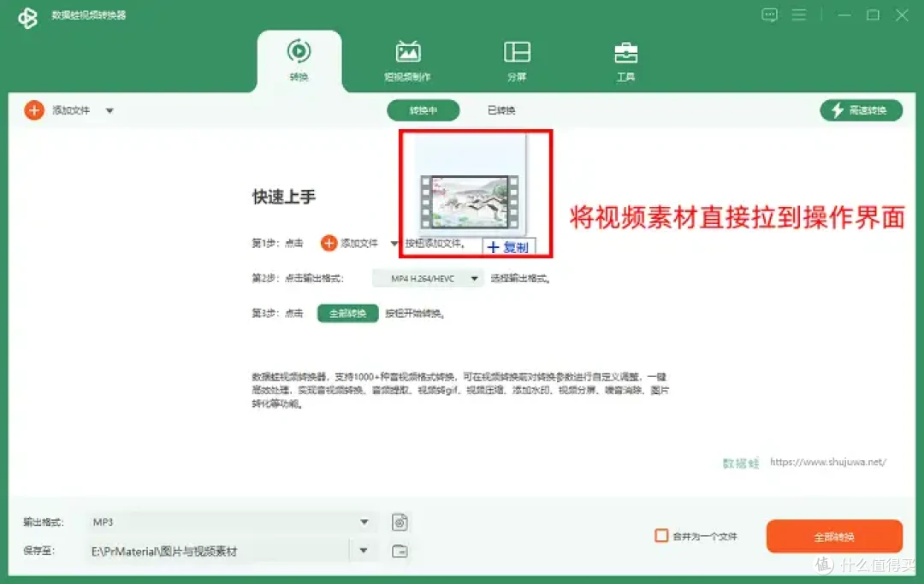This screenshot has width=924, height=584.
Task: Expand the 添加文件 dropdown arrow in the toolbar
Action: pos(110,110)
